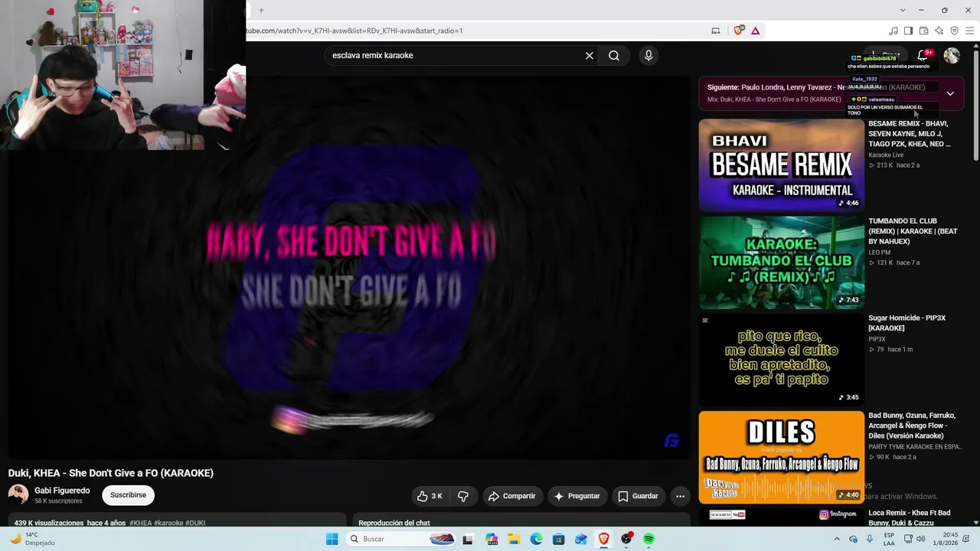Focus the search field containing 'esclava remix karaoke'

tap(456, 56)
